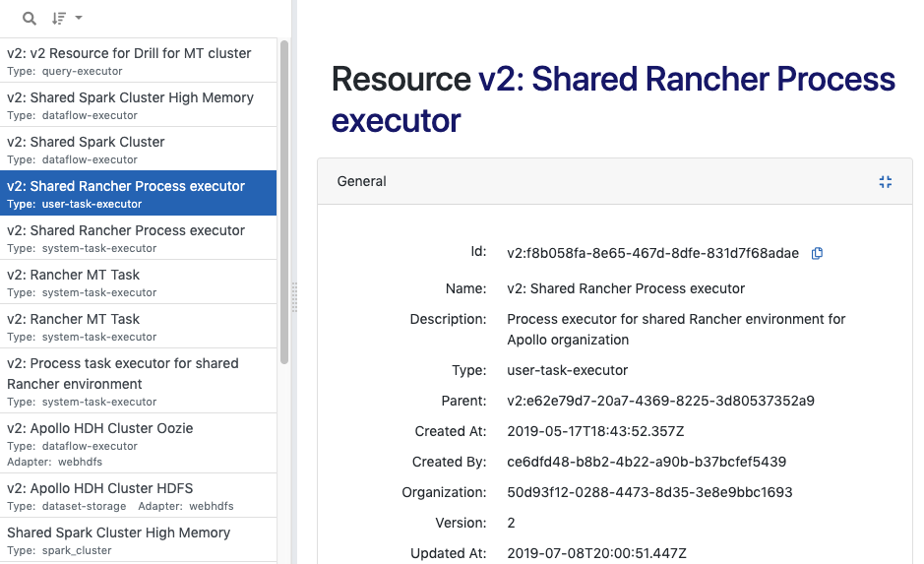Select v2 Resource for Drill for MT cluster

click(138, 60)
